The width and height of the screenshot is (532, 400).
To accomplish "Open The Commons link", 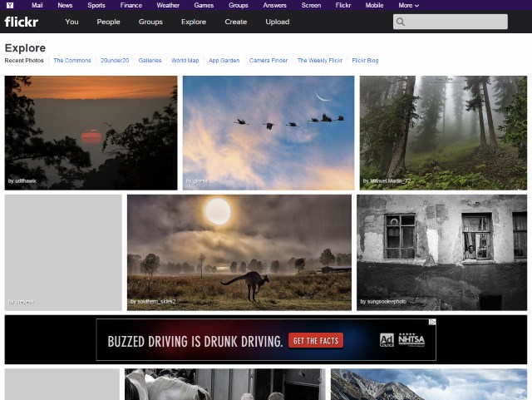I will tap(72, 61).
